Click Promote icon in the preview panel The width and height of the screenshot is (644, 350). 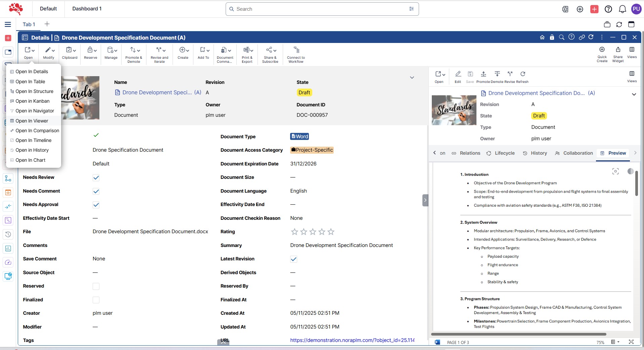[483, 74]
